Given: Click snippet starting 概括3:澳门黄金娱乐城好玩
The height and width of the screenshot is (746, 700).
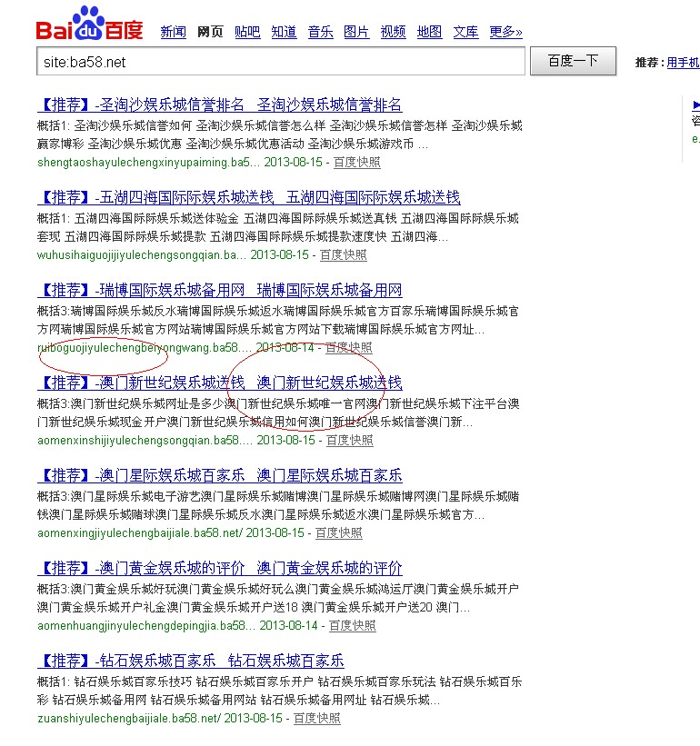Looking at the screenshot, I should click(278, 599).
